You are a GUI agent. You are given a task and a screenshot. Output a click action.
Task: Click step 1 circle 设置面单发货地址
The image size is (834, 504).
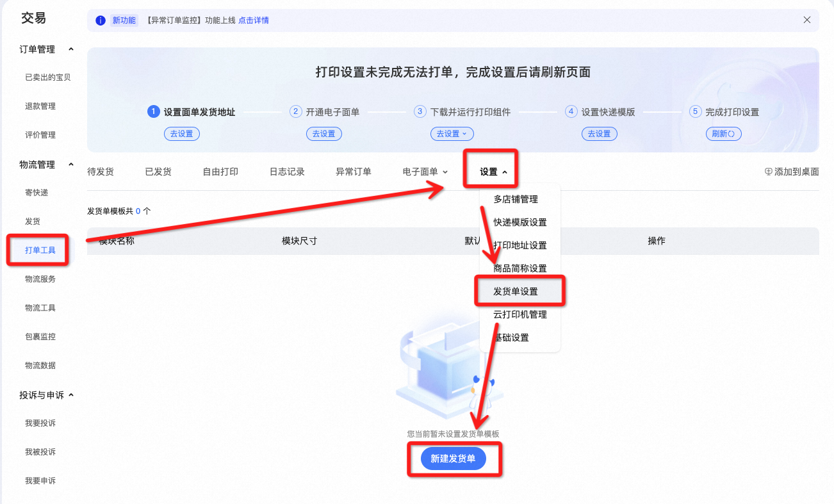[x=153, y=111]
